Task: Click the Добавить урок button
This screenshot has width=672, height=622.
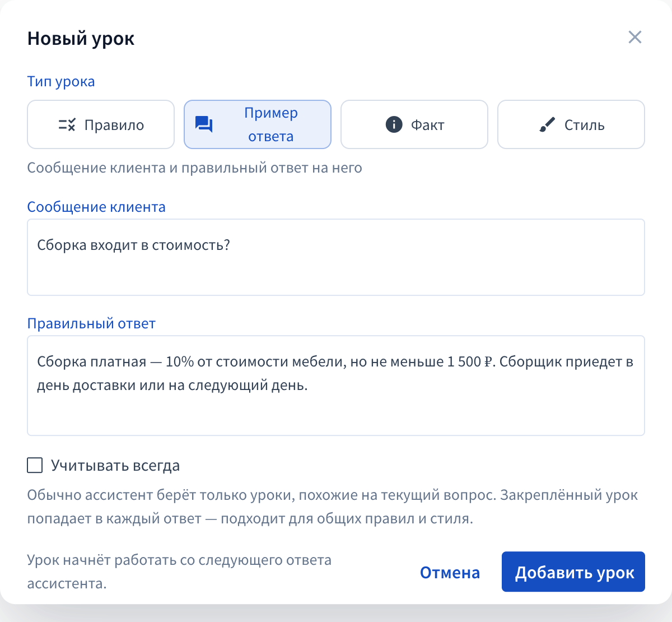Action: click(x=573, y=572)
